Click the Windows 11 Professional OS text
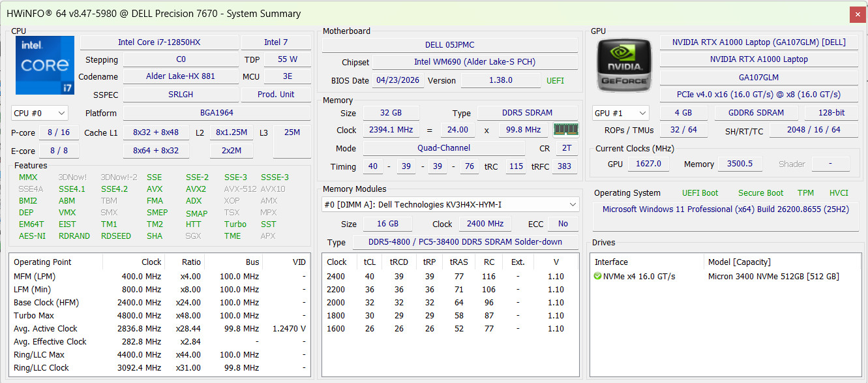 click(x=726, y=209)
